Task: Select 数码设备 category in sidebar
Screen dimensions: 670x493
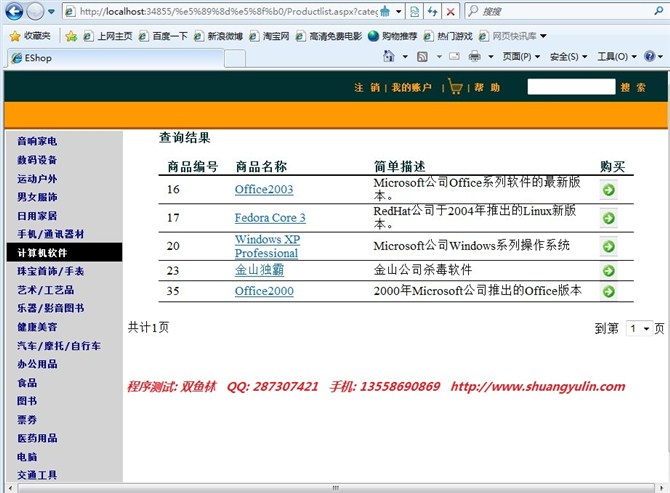Action: click(x=37, y=160)
